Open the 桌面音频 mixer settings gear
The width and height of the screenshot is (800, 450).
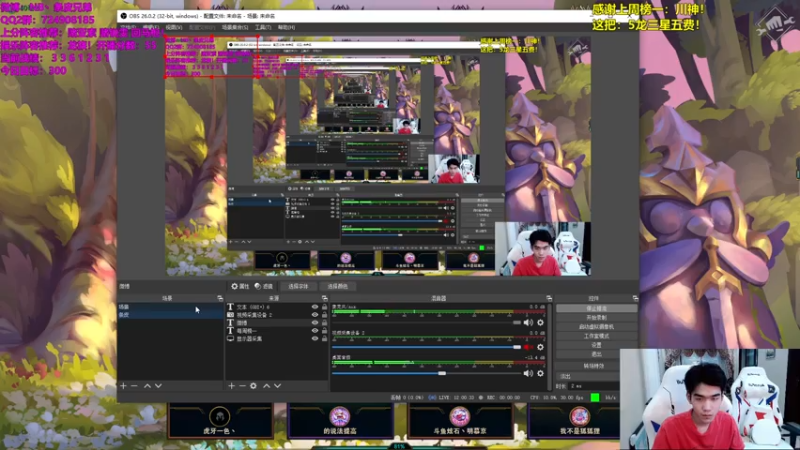click(x=540, y=373)
